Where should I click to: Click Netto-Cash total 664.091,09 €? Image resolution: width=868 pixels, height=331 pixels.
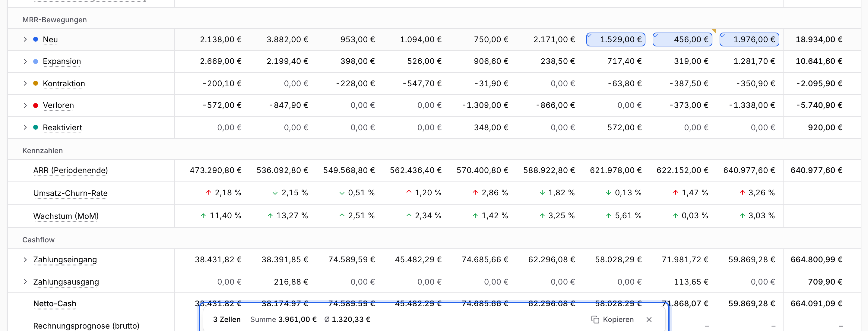point(816,304)
